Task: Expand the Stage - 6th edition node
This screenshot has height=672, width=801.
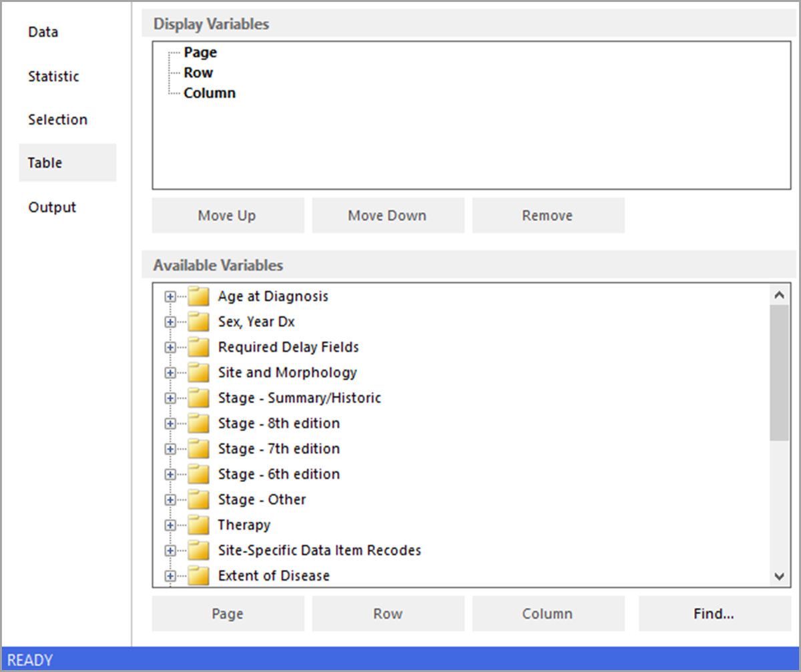Action: click(x=170, y=474)
